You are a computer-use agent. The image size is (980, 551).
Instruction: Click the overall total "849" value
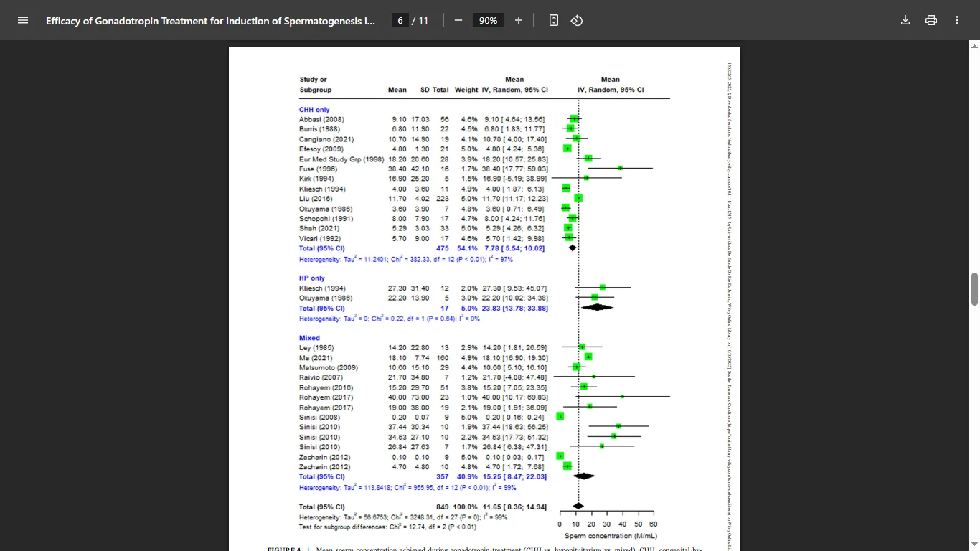point(443,507)
